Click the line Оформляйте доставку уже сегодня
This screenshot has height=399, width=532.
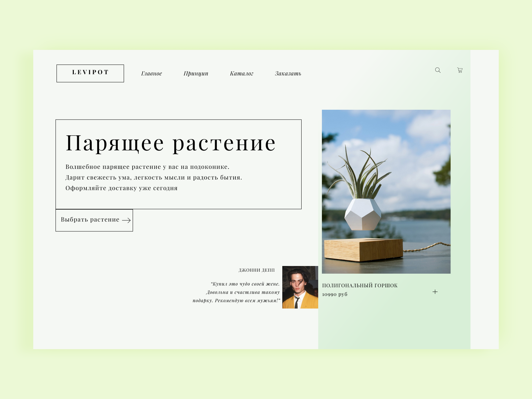pos(121,188)
